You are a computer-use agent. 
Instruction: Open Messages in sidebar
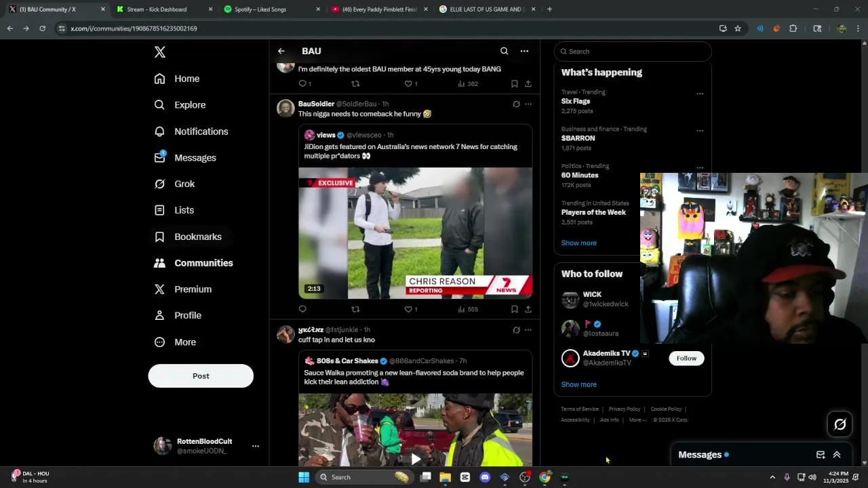coord(186,158)
